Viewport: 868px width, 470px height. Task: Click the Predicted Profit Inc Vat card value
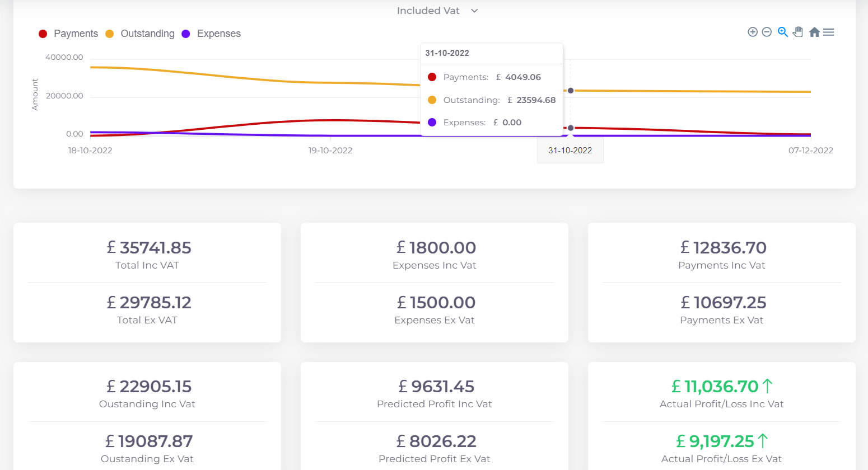(435, 386)
